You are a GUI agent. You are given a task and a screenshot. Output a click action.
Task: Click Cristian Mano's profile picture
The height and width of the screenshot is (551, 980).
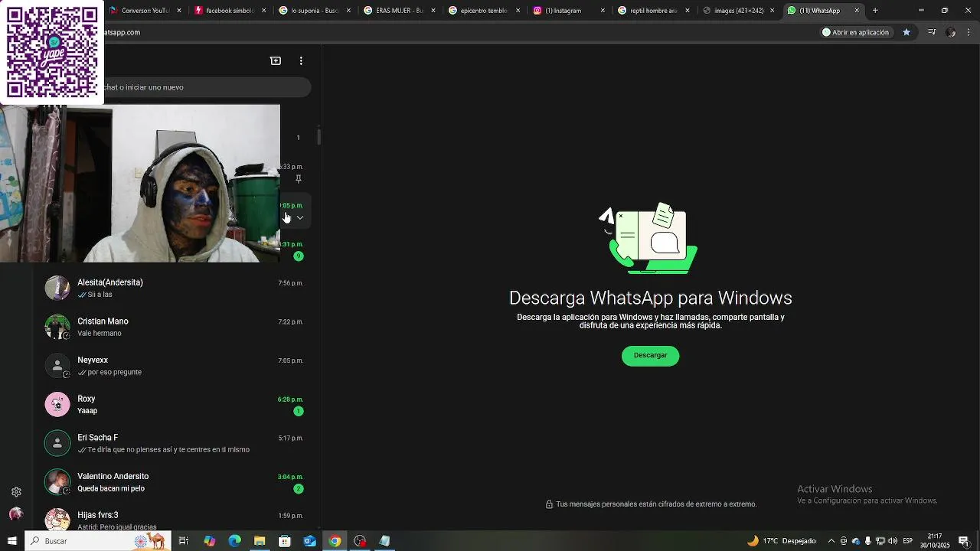[x=57, y=327]
